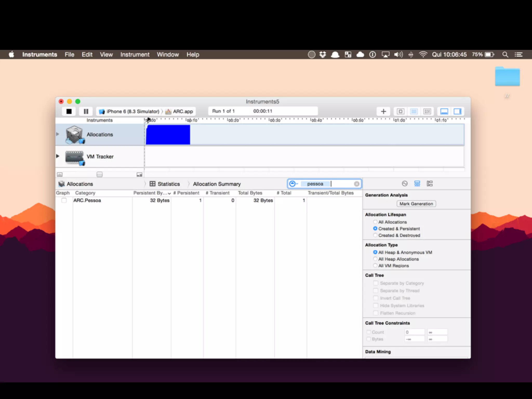
Task: Click the add instrument plus icon
Action: (383, 111)
